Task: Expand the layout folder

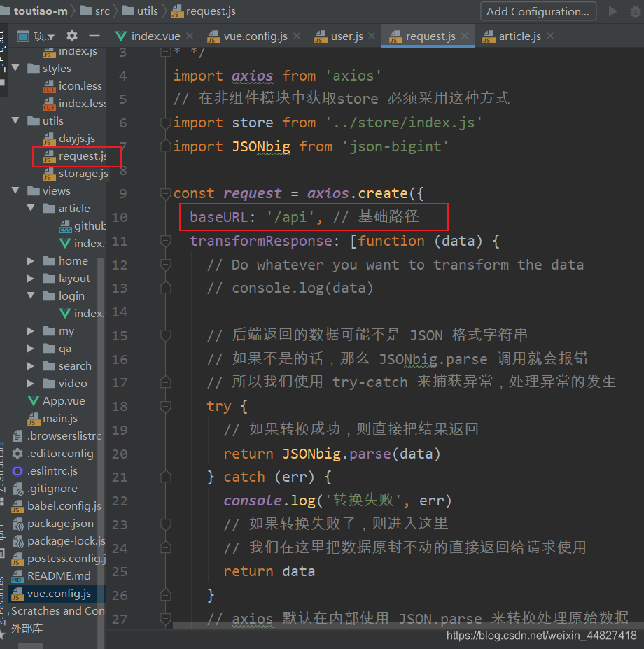Action: (31, 278)
